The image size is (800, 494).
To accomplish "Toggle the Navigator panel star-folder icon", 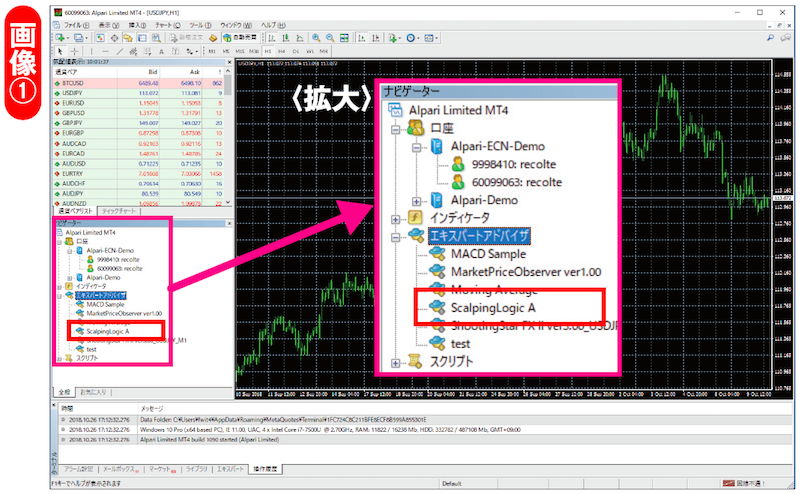I will (128, 38).
